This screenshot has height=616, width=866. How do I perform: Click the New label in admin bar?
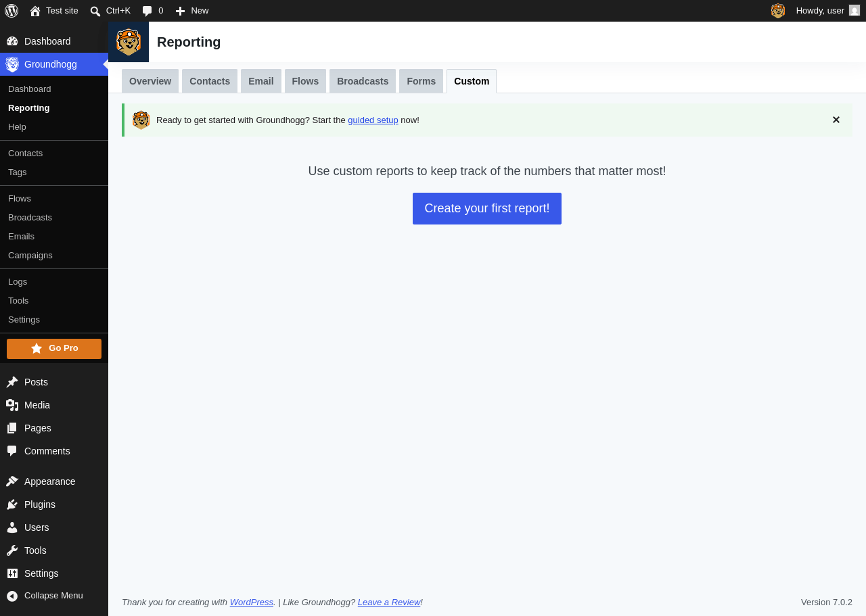[x=200, y=11]
